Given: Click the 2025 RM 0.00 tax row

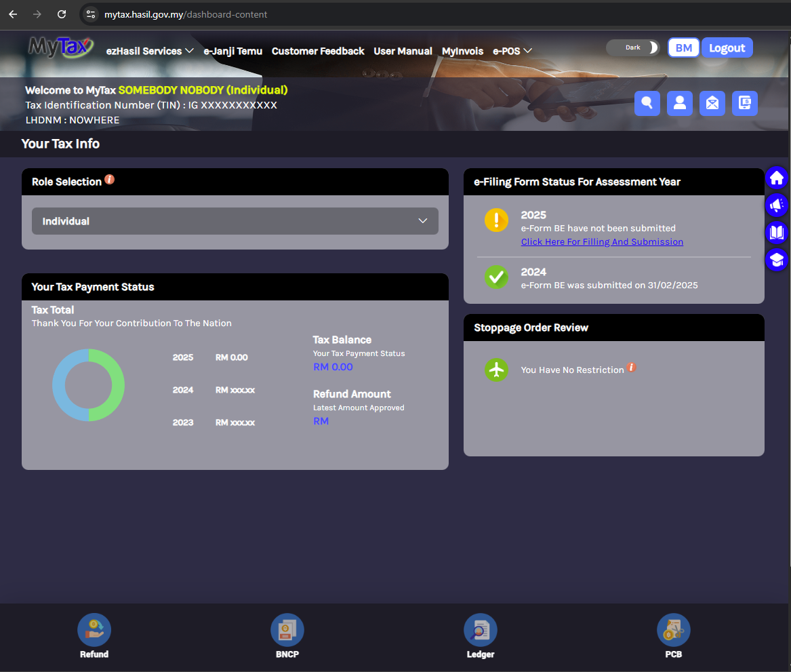Looking at the screenshot, I should tap(210, 357).
